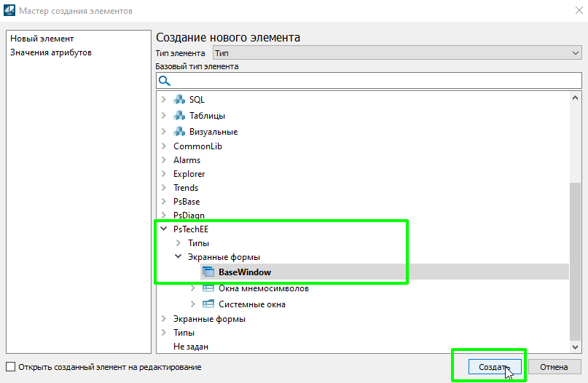The width and height of the screenshot is (588, 383).
Task: Expand the Типы node under PsTechEE
Action: [179, 243]
